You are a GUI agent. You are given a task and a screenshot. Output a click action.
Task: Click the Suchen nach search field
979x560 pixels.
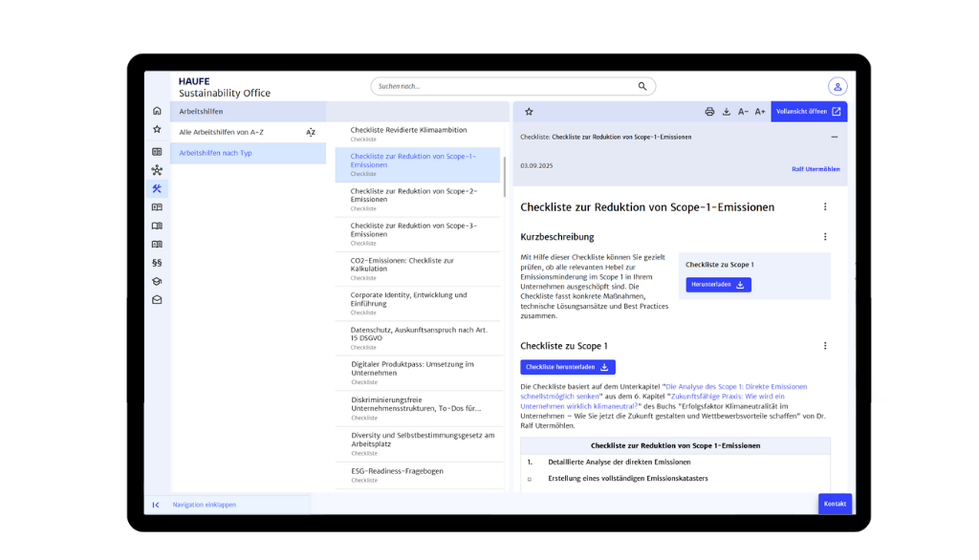tap(505, 86)
